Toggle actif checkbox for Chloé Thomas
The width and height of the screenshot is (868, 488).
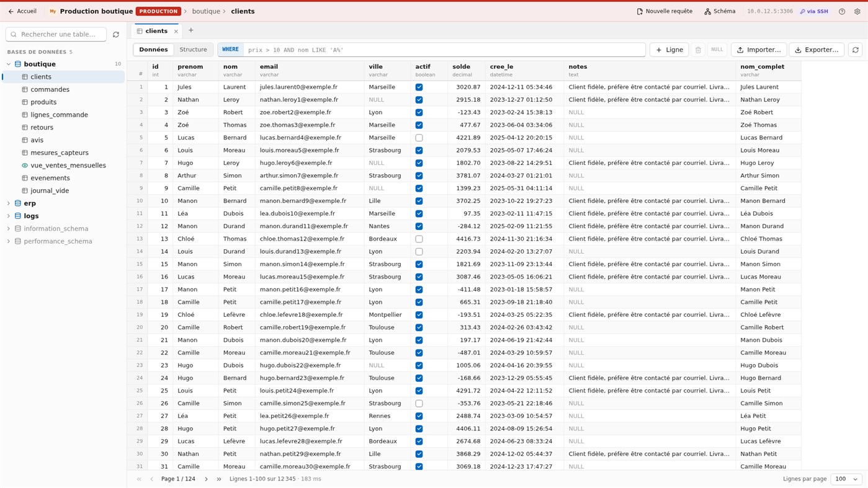click(419, 239)
